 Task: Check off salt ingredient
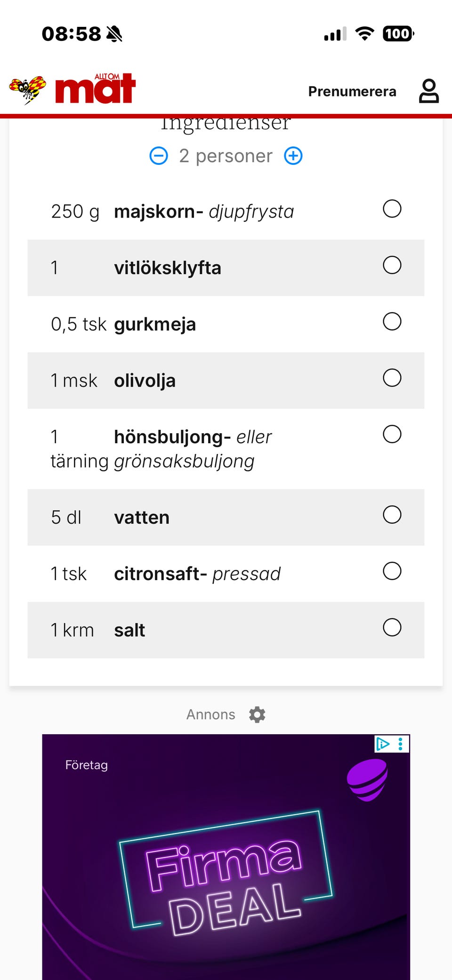tap(392, 627)
